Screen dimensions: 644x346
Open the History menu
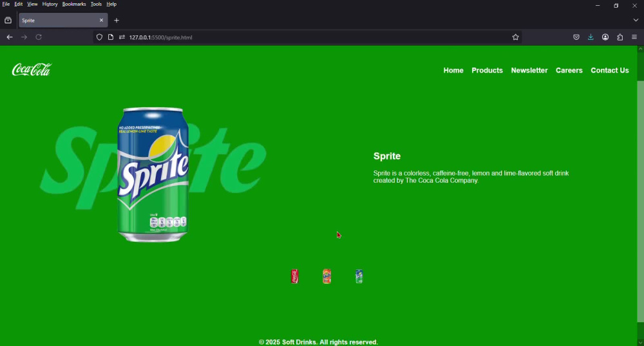(x=50, y=4)
